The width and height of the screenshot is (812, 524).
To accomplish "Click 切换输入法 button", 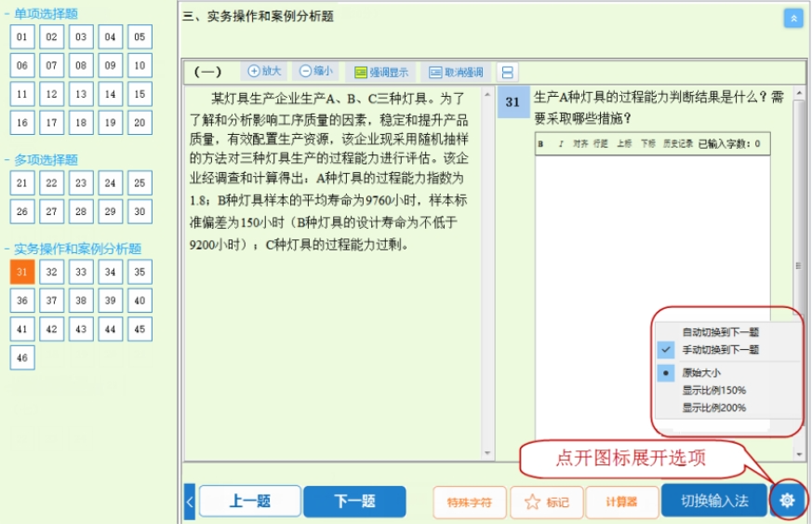I will (x=714, y=500).
